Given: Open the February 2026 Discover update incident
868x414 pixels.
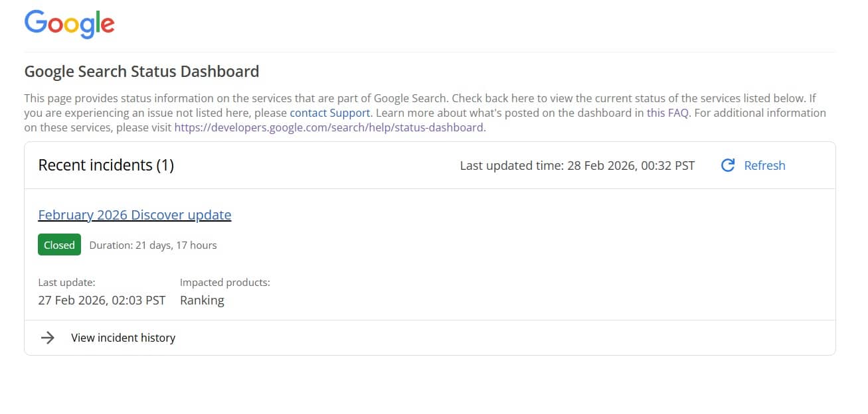Looking at the screenshot, I should click(135, 215).
